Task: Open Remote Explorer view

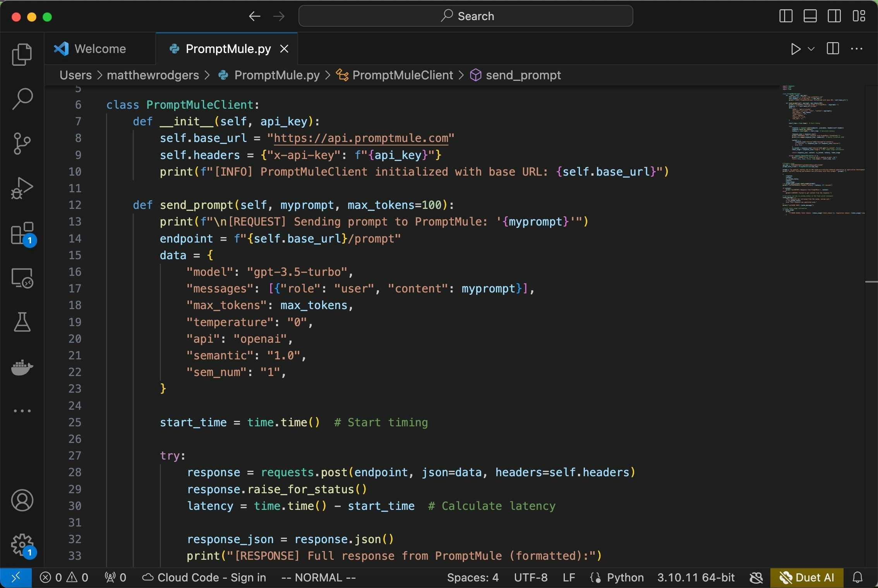Action: [22, 278]
